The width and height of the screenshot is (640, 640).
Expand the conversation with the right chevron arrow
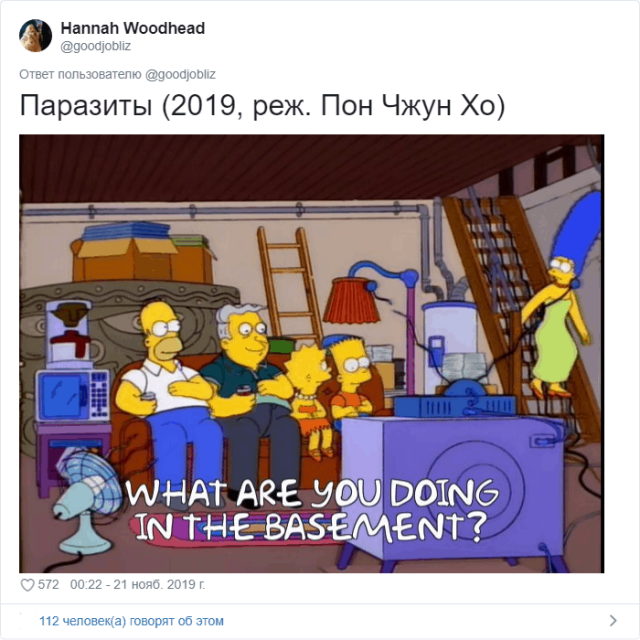(613, 620)
